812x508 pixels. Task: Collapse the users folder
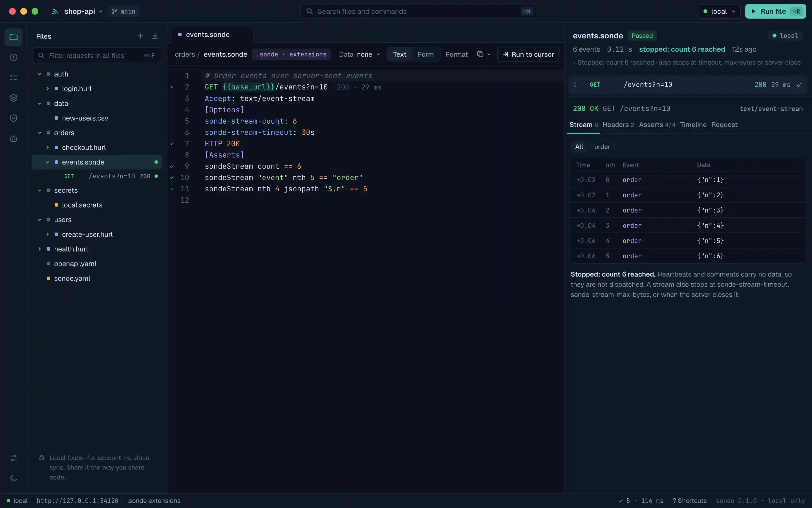[39, 220]
